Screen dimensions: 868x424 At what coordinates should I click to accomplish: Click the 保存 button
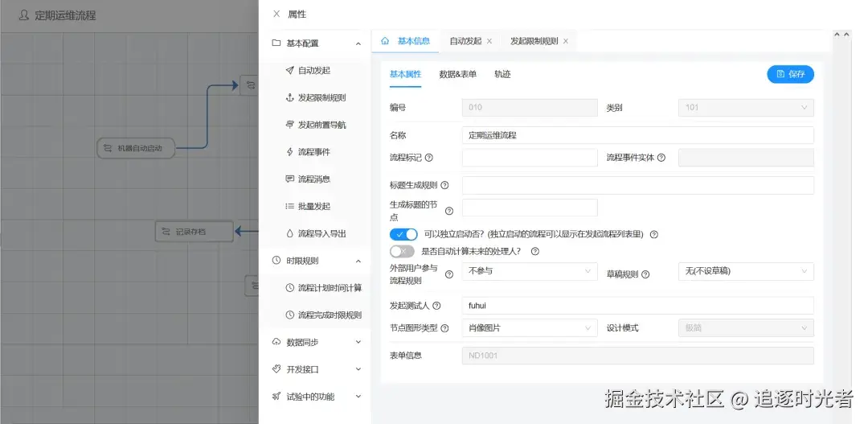click(x=791, y=74)
